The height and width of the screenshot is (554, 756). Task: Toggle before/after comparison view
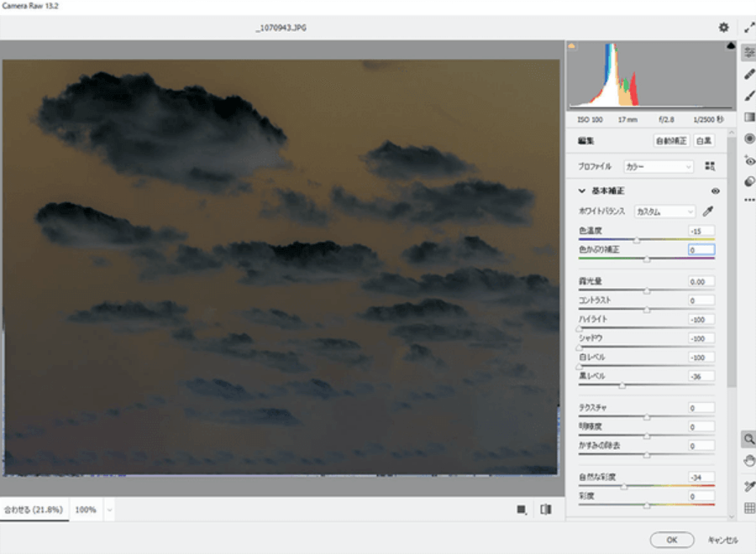pyautogui.click(x=545, y=510)
